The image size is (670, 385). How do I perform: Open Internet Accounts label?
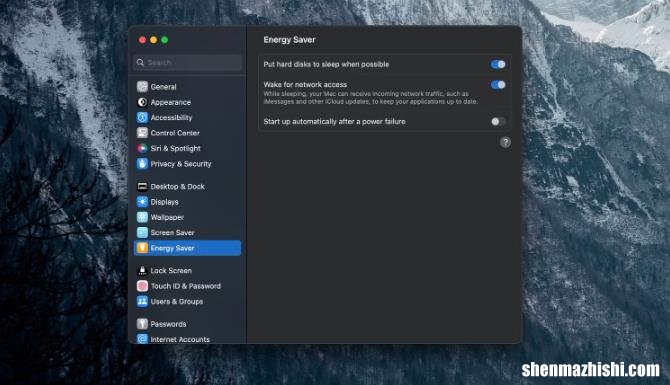coord(180,339)
